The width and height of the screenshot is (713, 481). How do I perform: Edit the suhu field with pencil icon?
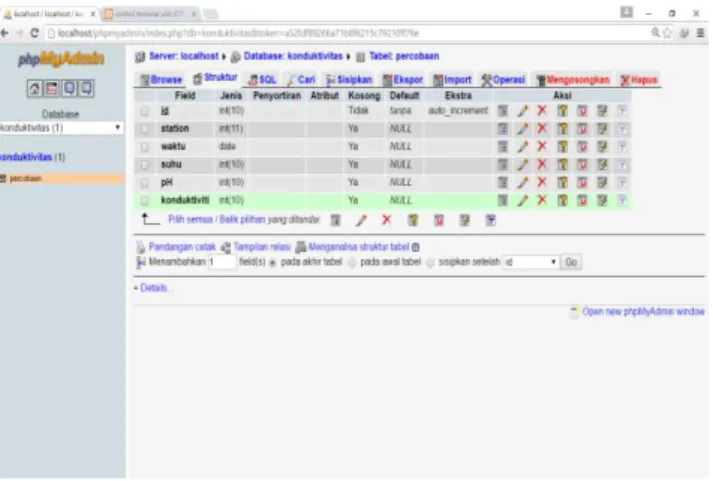[522, 165]
